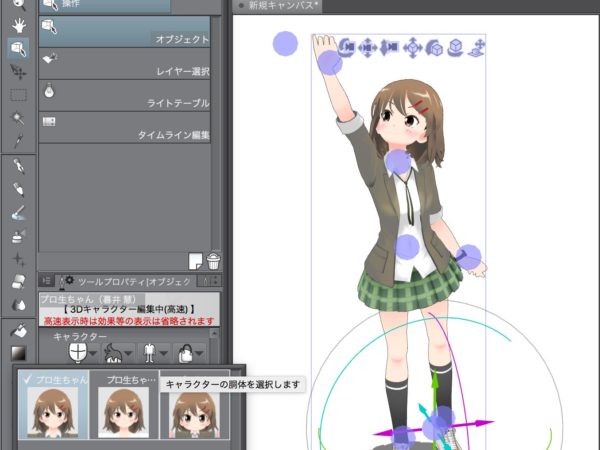Screen dimensions: 600x450
Task: Open the 操作 sub tool group tab
Action: coord(104,5)
